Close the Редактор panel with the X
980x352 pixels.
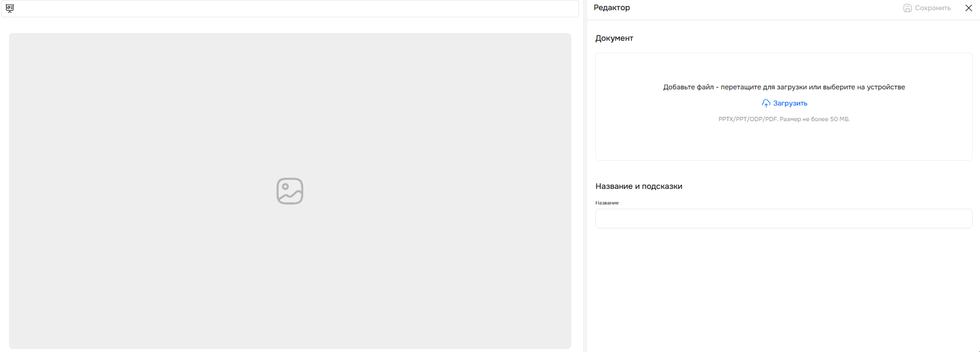[x=969, y=8]
